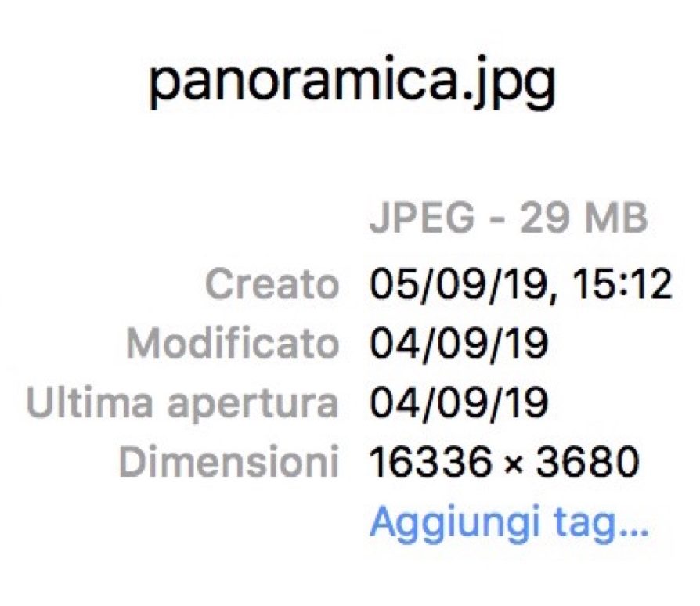Click the Ultima apertura label
The width and height of the screenshot is (700, 606).
click(182, 404)
